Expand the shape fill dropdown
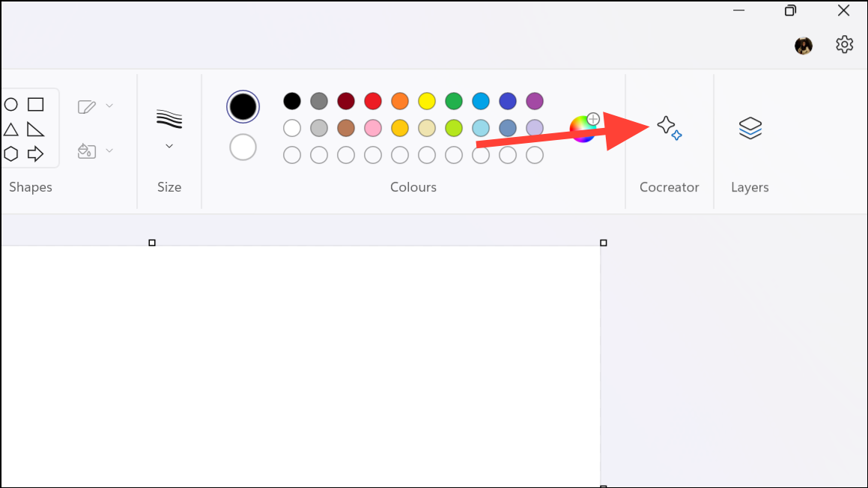 point(96,151)
